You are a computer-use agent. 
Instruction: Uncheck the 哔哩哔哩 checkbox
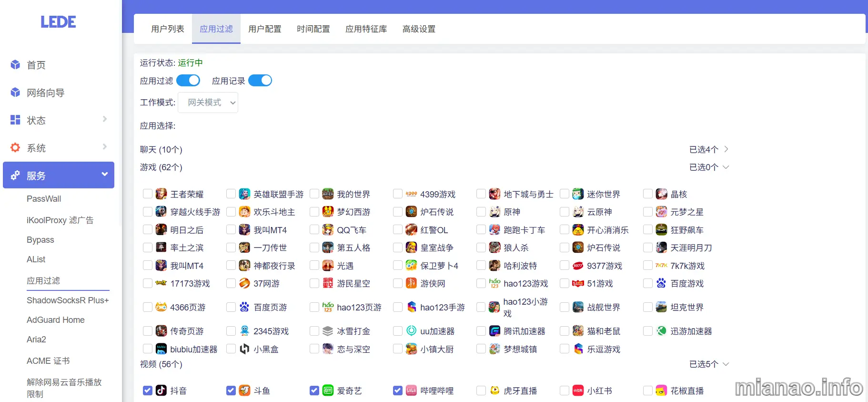[x=398, y=391]
